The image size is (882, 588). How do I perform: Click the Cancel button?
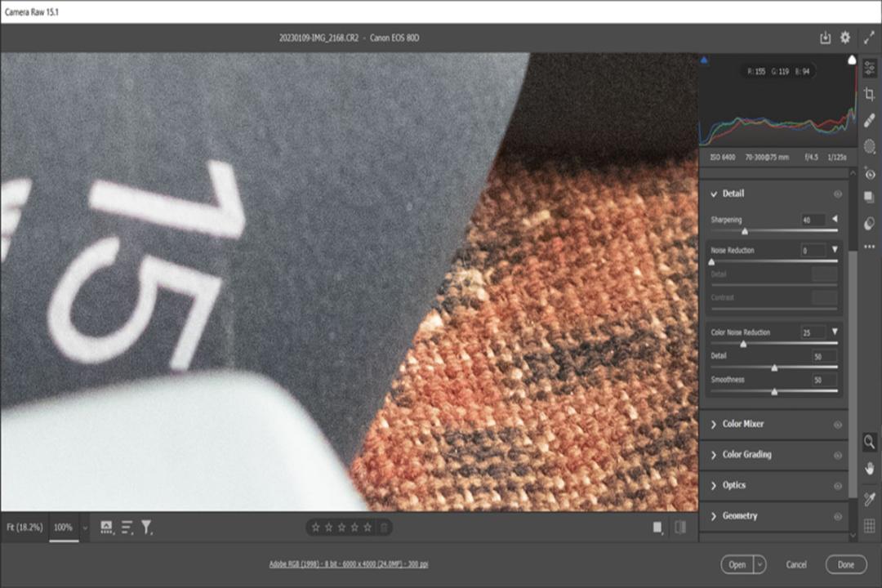pos(796,564)
